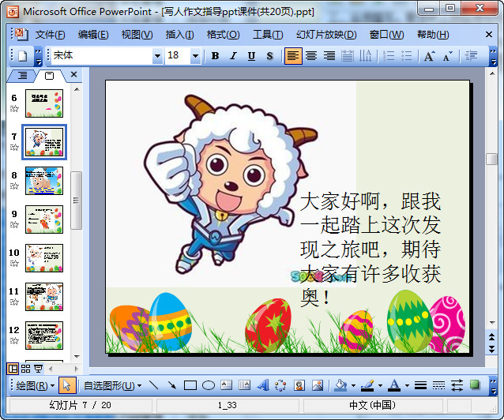Choose a dash style

pyautogui.click(x=438, y=385)
